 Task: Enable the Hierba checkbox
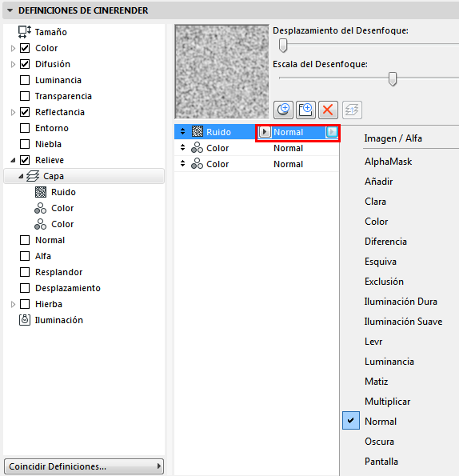[x=25, y=304]
